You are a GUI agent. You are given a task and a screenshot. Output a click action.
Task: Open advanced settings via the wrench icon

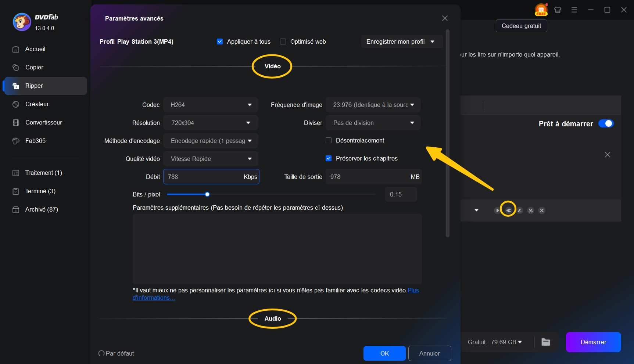[x=508, y=210]
